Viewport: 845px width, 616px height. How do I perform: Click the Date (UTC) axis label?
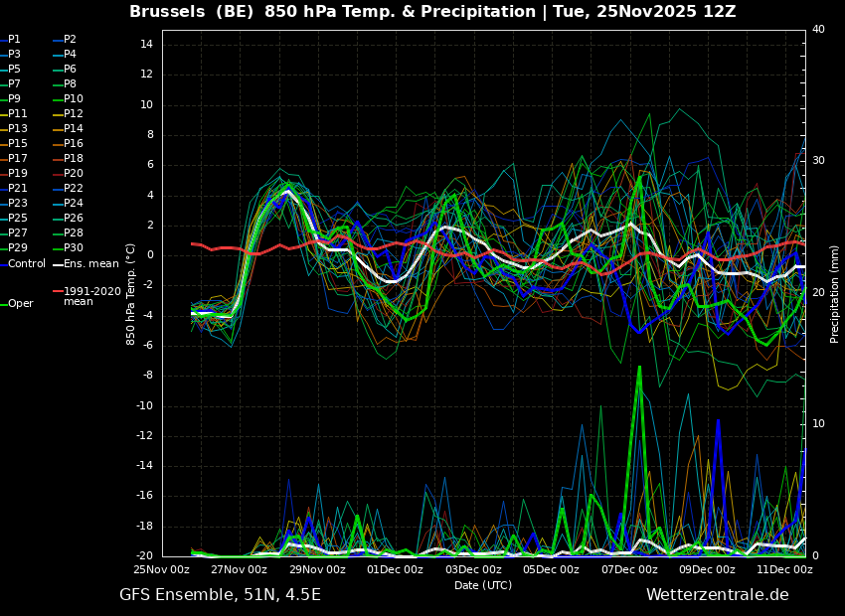(483, 585)
